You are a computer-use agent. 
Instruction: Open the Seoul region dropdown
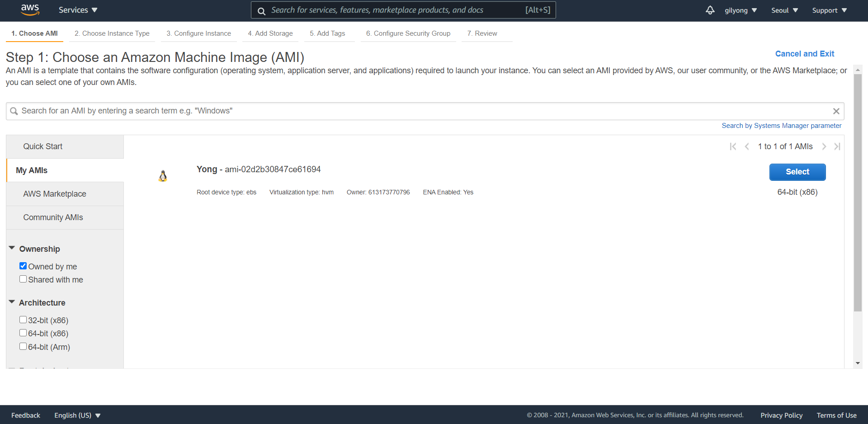784,10
